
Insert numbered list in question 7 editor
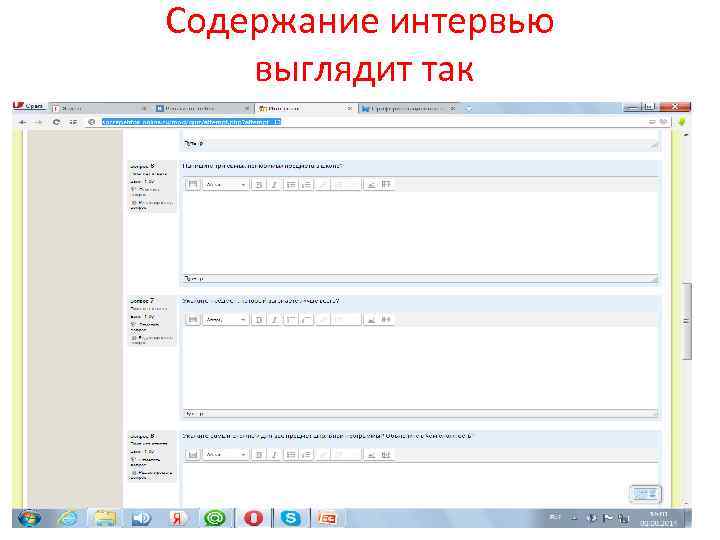click(x=307, y=319)
